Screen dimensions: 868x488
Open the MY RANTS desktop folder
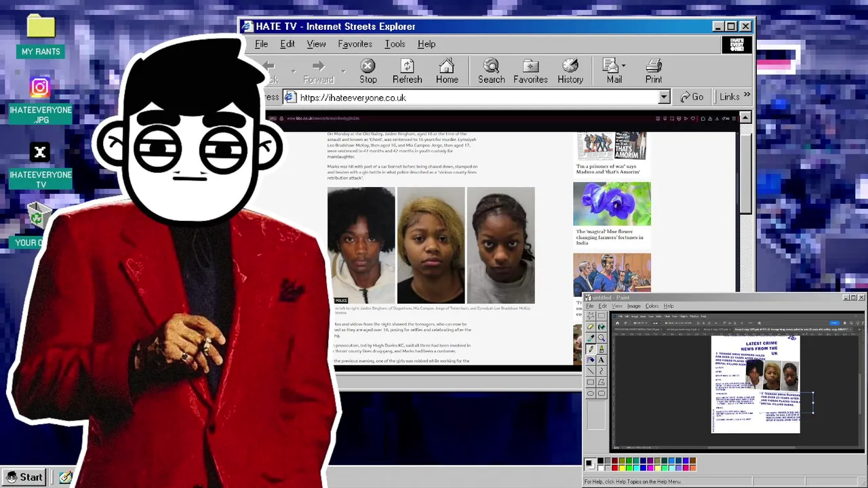(41, 36)
